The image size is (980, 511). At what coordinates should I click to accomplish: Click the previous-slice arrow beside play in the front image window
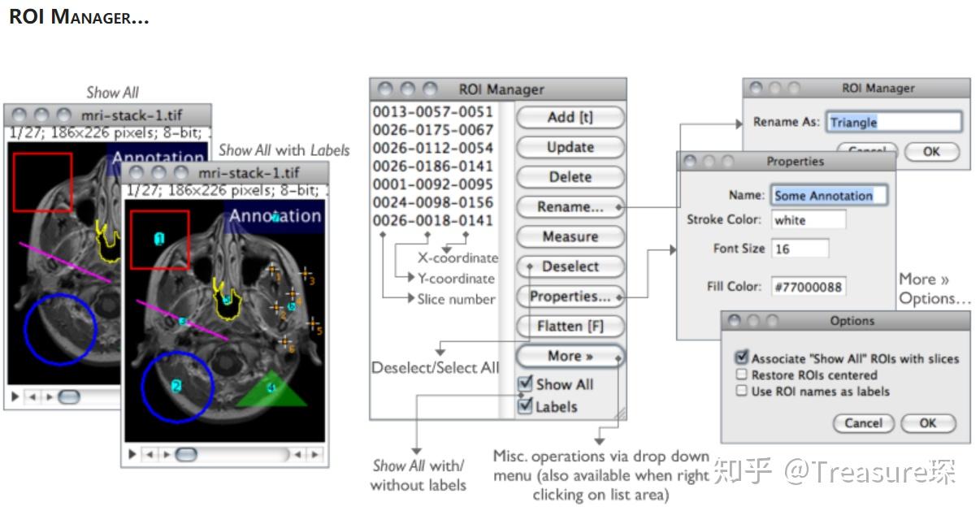click(x=149, y=454)
